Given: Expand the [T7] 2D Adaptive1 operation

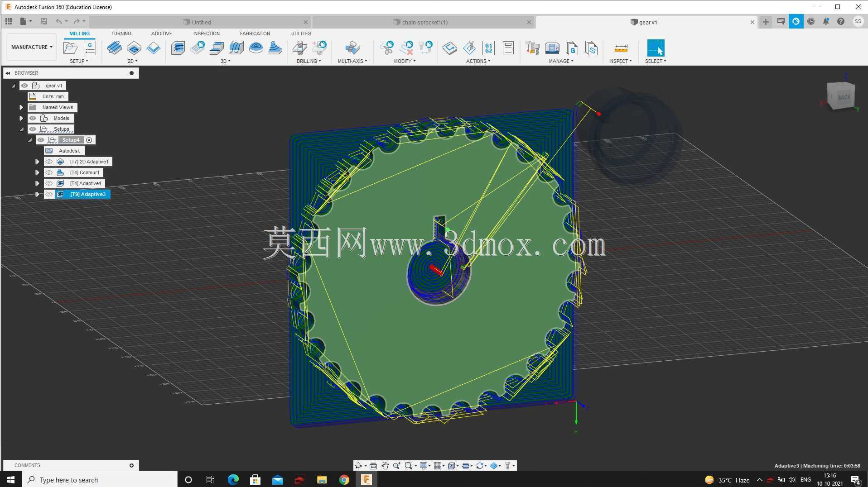Looking at the screenshot, I should pos(38,162).
